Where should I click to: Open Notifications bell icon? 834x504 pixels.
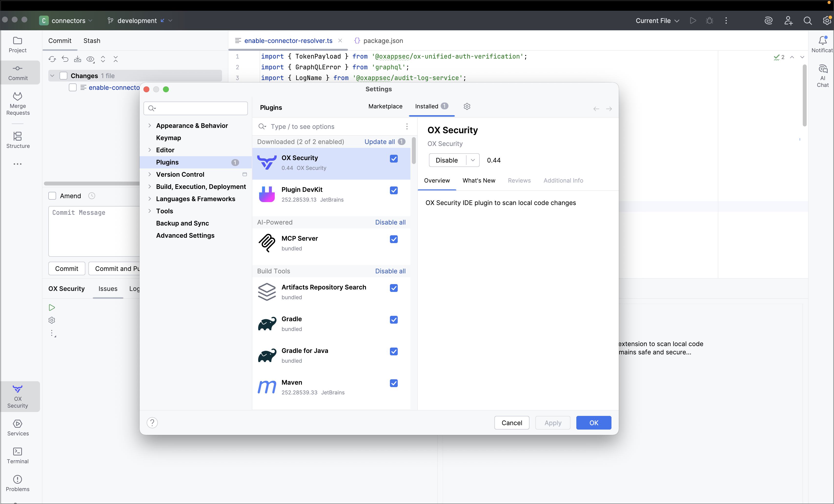823,41
